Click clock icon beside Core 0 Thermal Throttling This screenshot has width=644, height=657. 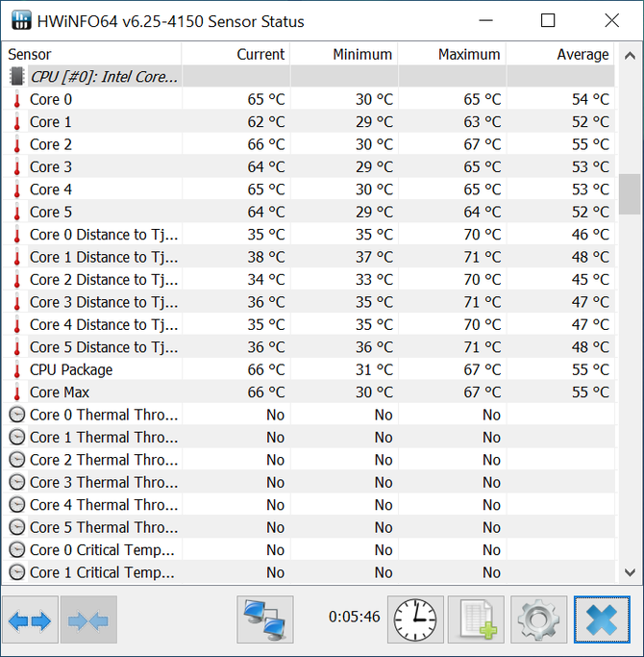[17, 415]
